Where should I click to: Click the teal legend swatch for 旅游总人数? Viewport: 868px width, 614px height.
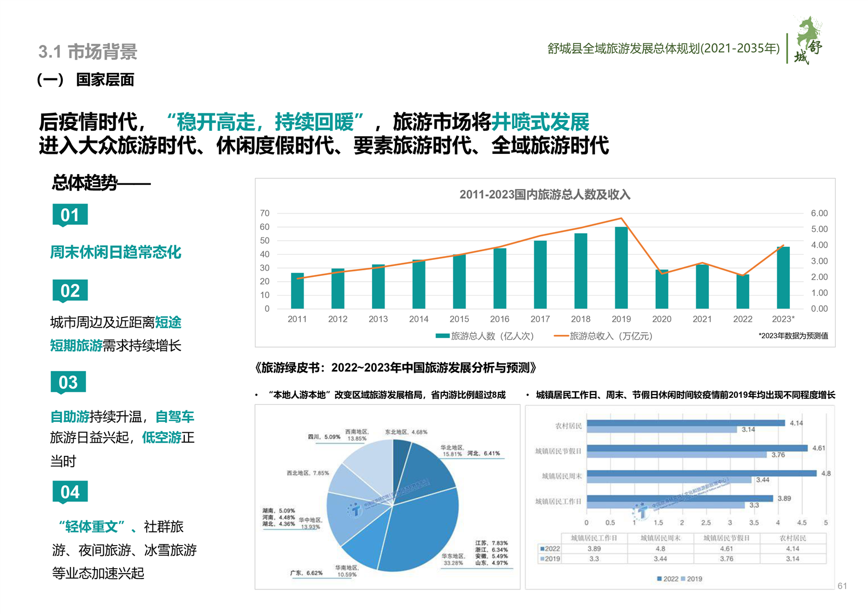[442, 336]
